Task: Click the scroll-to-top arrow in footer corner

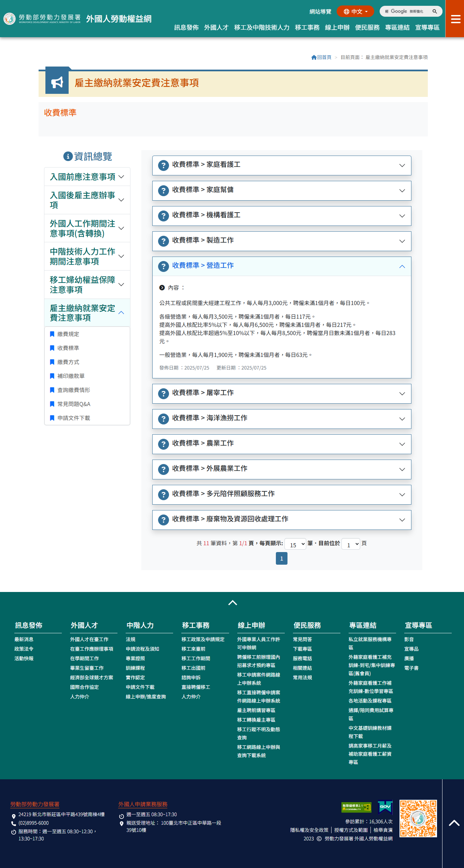Action: coord(454,823)
